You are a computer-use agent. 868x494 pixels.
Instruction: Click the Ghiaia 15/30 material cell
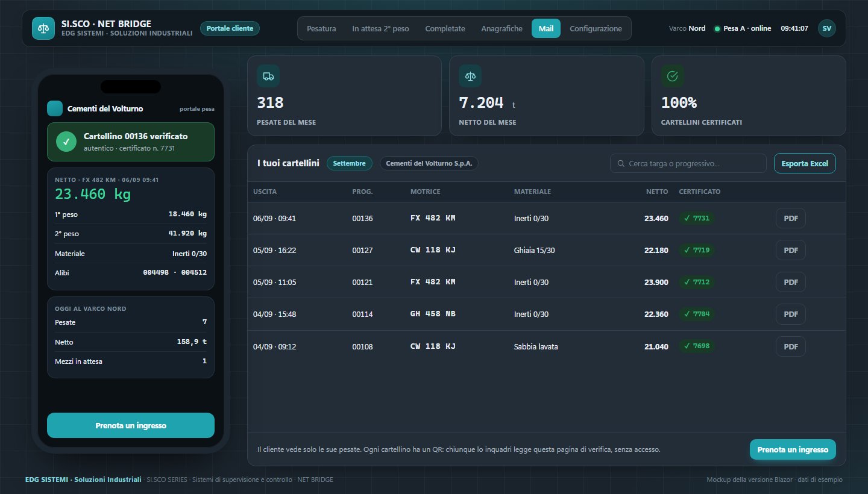(x=535, y=250)
